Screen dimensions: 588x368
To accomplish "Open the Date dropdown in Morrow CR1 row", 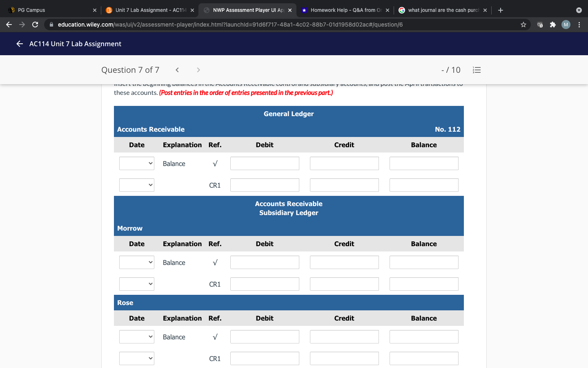I will pos(137,284).
